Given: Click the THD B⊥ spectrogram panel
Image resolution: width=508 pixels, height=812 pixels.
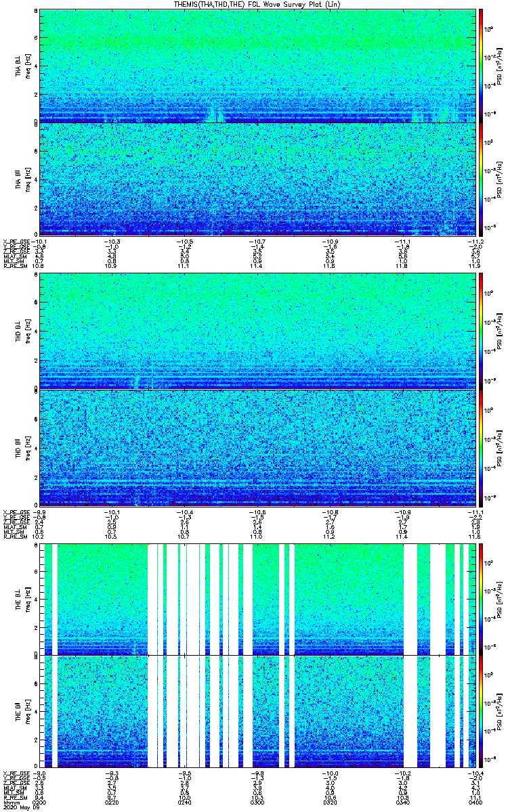Looking at the screenshot, I should click(257, 331).
